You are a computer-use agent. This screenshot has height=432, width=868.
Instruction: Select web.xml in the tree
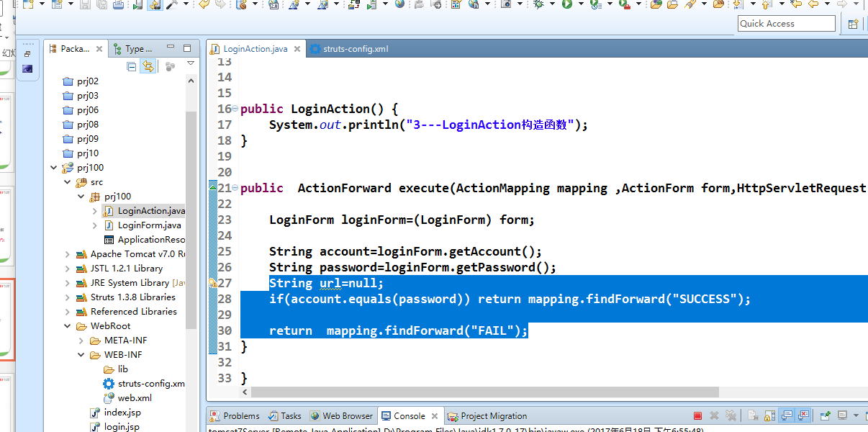(128, 398)
